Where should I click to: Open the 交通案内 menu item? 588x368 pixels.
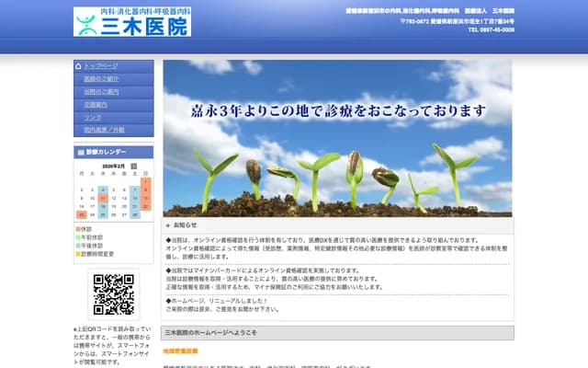pyautogui.click(x=96, y=105)
